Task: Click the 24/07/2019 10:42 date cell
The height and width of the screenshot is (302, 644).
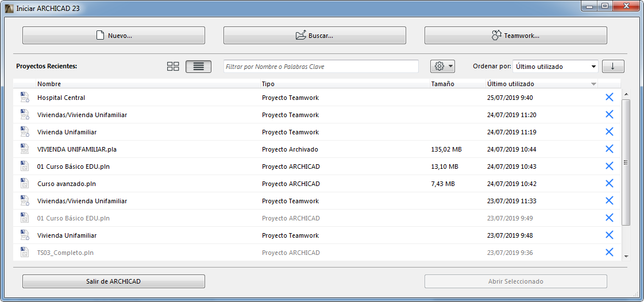Action: coord(511,184)
